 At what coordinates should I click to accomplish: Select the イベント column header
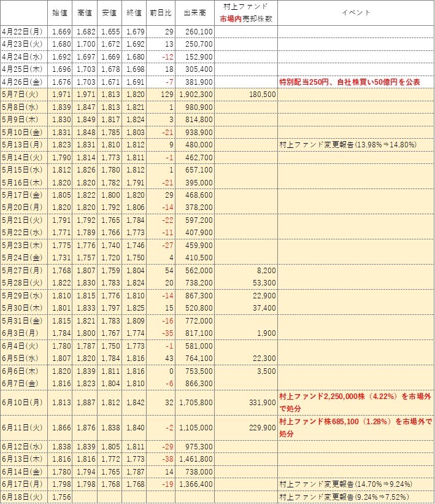click(355, 13)
